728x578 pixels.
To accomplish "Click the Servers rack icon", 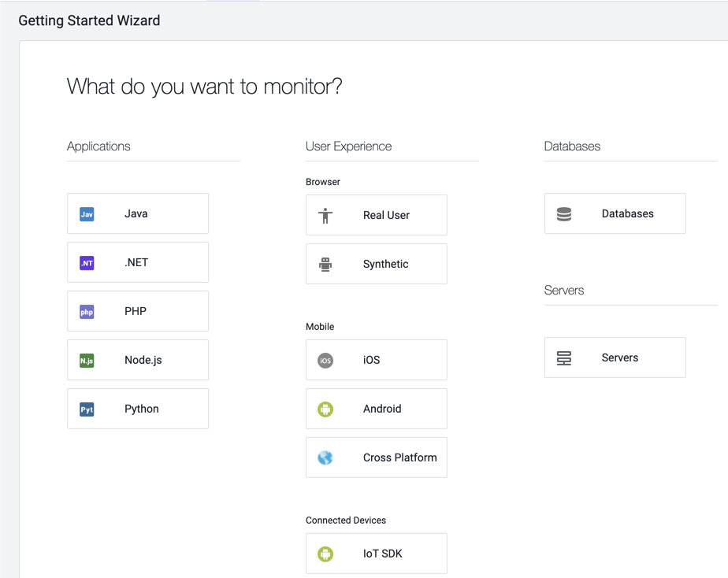I will (564, 358).
